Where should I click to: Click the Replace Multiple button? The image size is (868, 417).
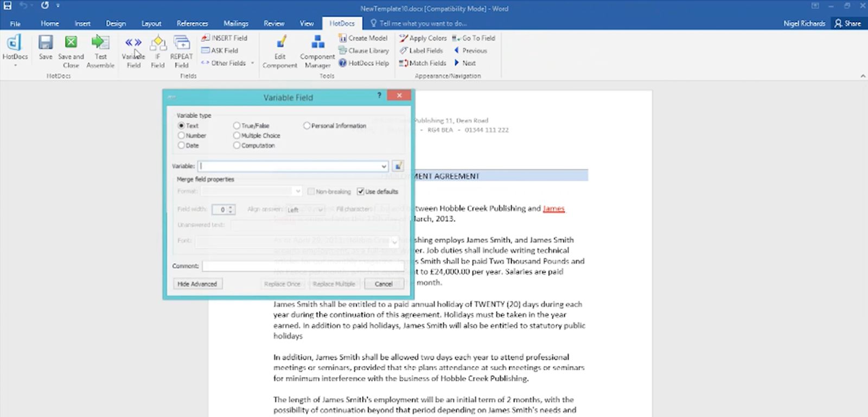pyautogui.click(x=334, y=284)
